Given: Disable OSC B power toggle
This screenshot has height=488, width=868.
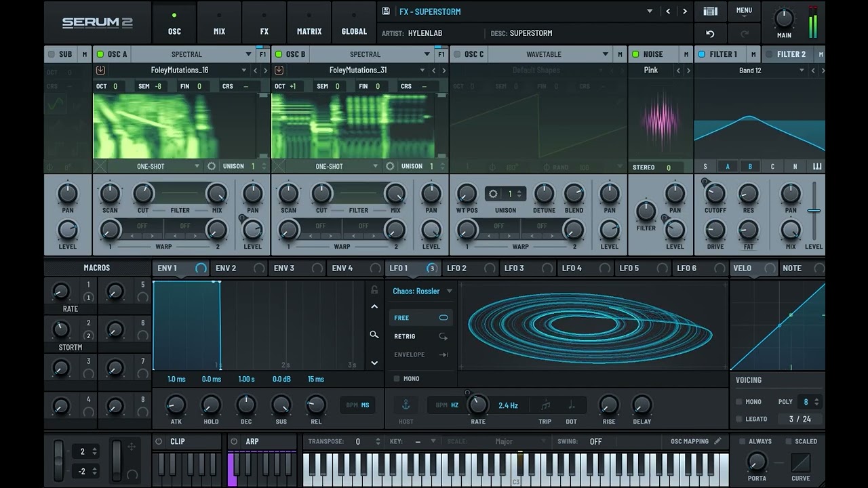Looking at the screenshot, I should pos(279,54).
